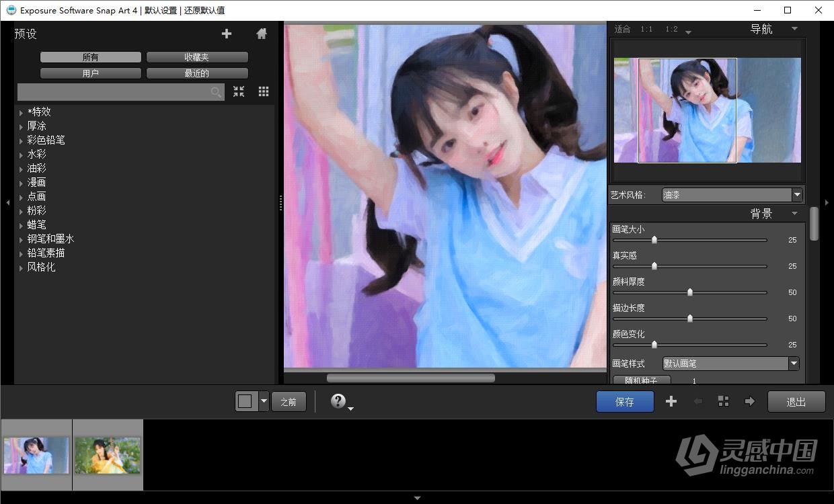Open the image grid view icon
This screenshot has height=504, width=834.
point(724,402)
